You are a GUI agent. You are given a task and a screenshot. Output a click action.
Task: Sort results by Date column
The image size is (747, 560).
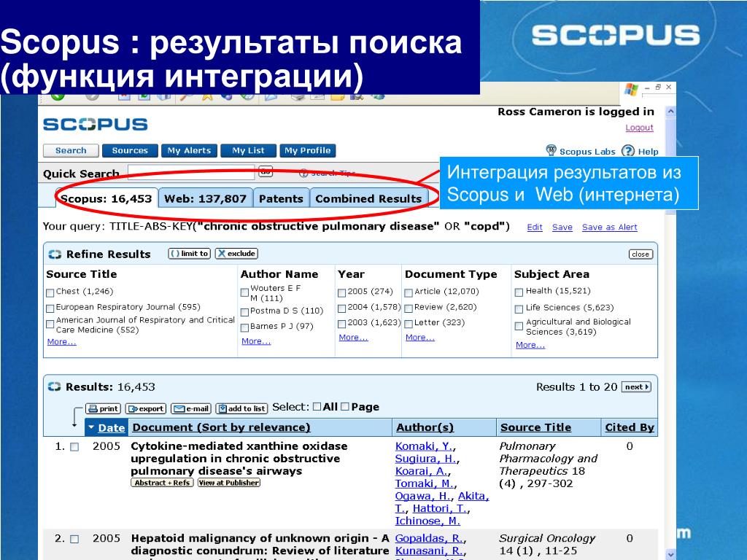[x=112, y=427]
